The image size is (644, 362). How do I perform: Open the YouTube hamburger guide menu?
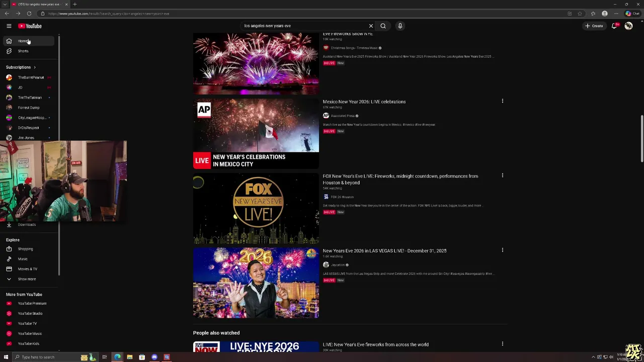(9, 26)
